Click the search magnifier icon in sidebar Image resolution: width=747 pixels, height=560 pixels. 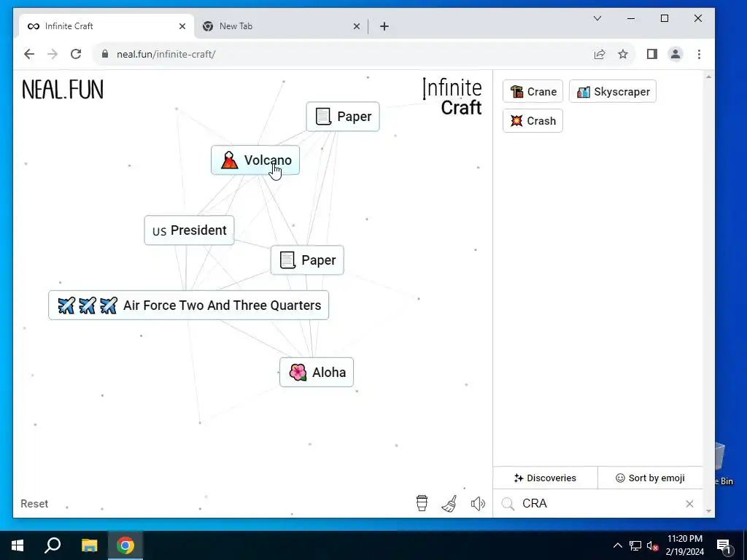tap(508, 504)
